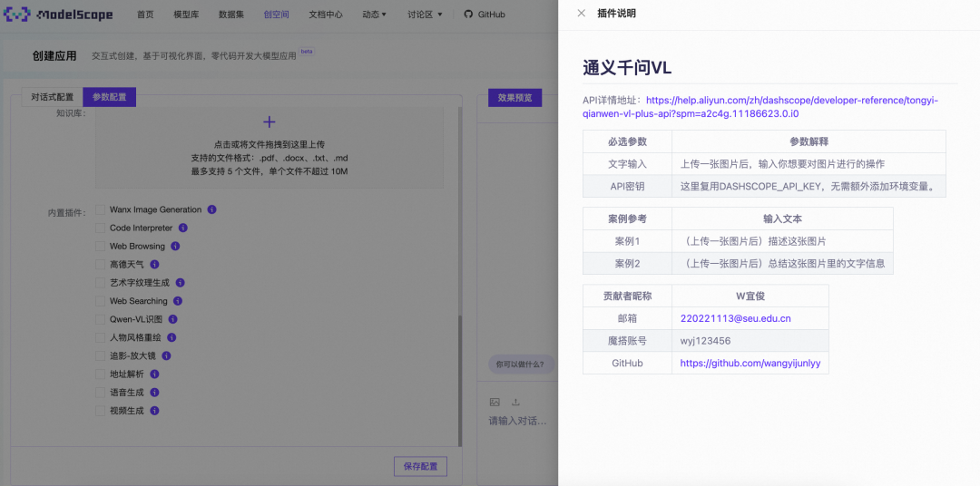The width and height of the screenshot is (980, 486).
Task: Click the API密钥 table cell
Action: click(627, 186)
